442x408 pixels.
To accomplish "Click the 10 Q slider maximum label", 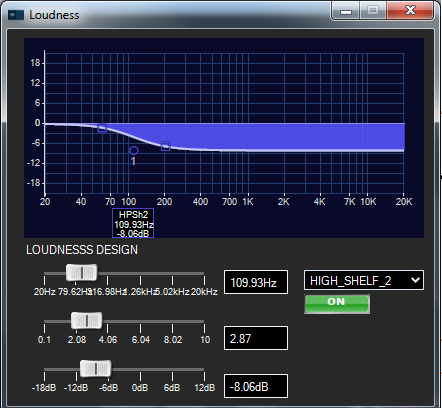I will pos(205,340).
